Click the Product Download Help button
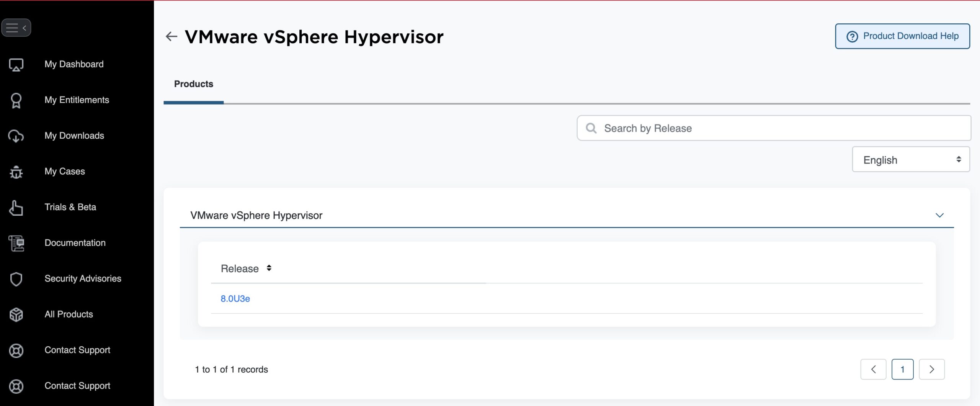The height and width of the screenshot is (406, 980). coord(902,36)
